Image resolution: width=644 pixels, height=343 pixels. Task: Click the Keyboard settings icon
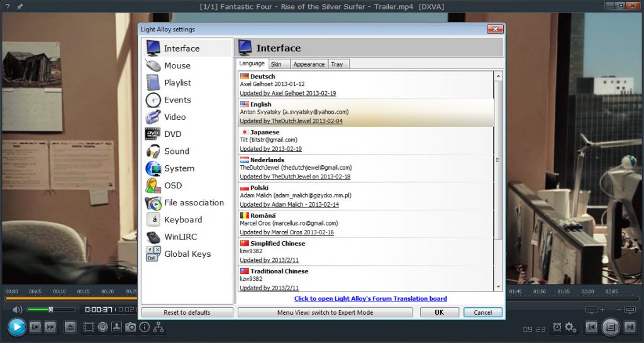coord(153,219)
